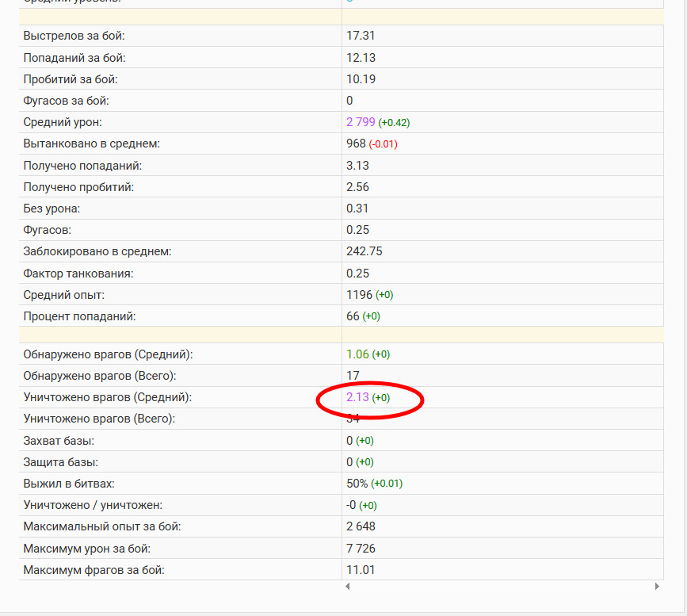Click the "Максимальный опыт за бой:" value 2 648
The image size is (687, 616).
[x=361, y=526]
